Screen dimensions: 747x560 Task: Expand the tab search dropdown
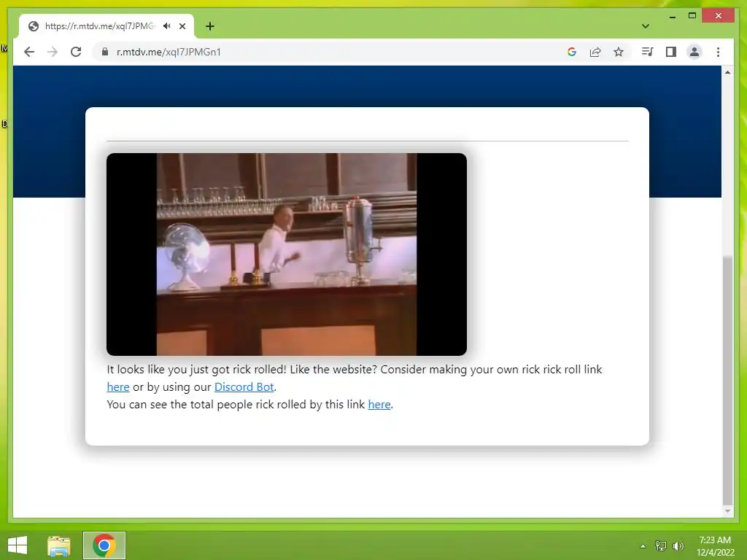[646, 26]
